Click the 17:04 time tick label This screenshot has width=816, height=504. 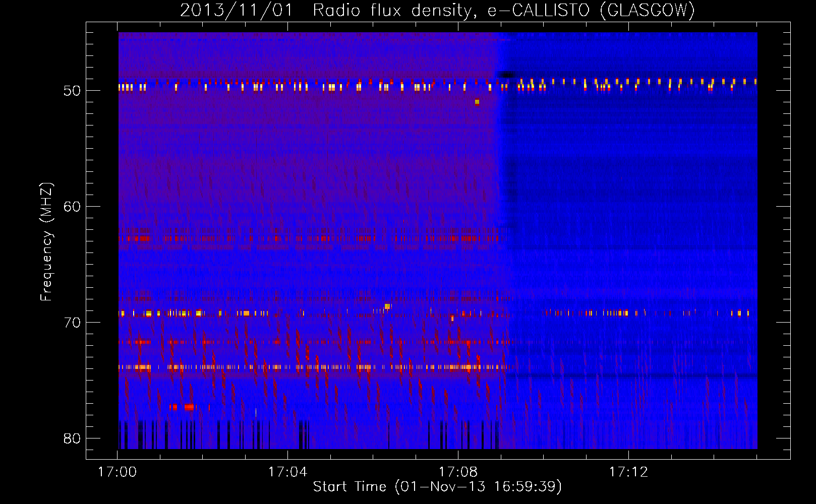coord(287,472)
